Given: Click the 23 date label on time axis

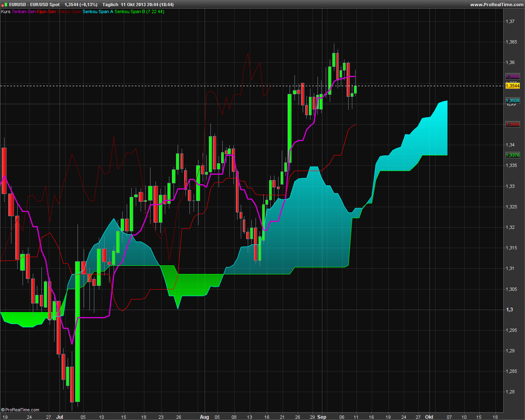Looking at the screenshot, I should 161,417.
